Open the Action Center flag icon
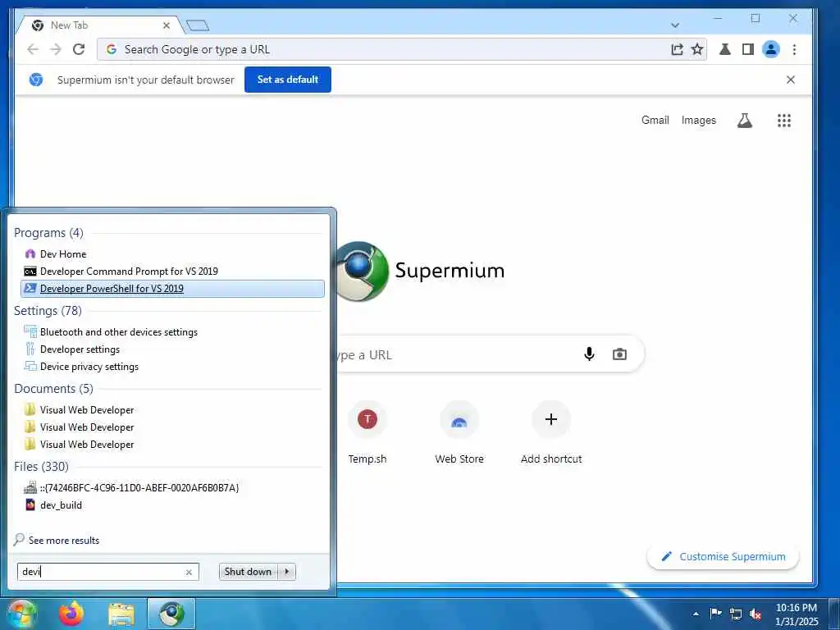The width and height of the screenshot is (840, 630). pyautogui.click(x=715, y=614)
